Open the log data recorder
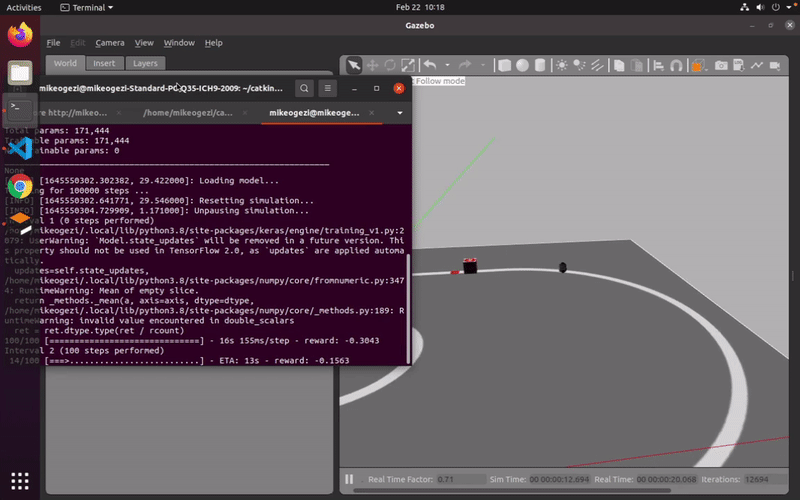Image resolution: width=800 pixels, height=500 pixels. (738, 65)
